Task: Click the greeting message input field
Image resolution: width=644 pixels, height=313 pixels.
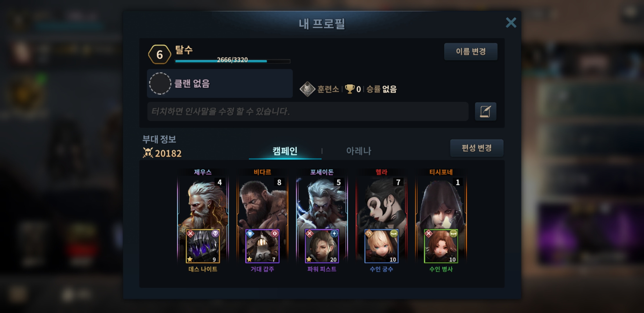Action: coord(308,111)
